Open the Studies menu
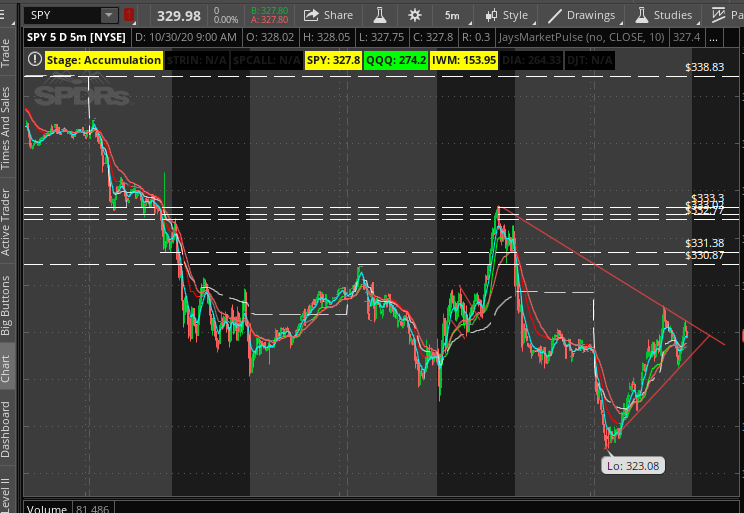Image resolution: width=744 pixels, height=513 pixels. pos(664,15)
